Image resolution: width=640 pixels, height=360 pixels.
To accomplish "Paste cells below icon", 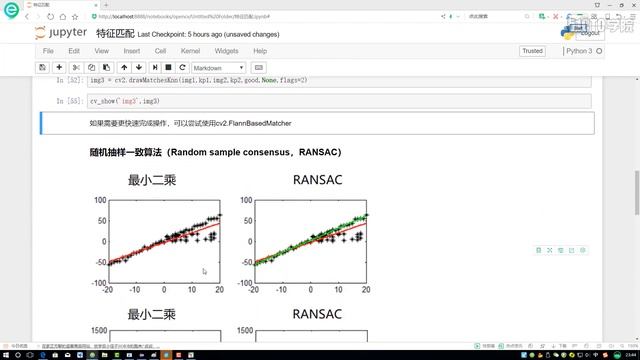I will (107, 67).
